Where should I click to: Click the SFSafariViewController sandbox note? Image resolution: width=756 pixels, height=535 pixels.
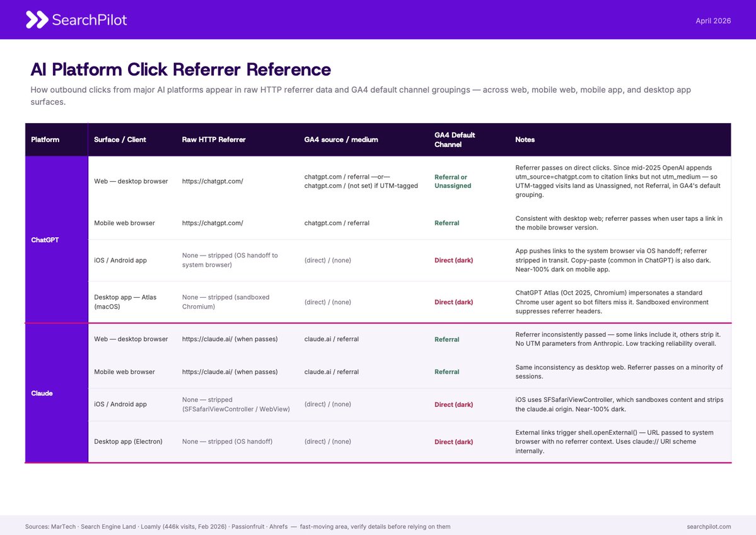(619, 404)
